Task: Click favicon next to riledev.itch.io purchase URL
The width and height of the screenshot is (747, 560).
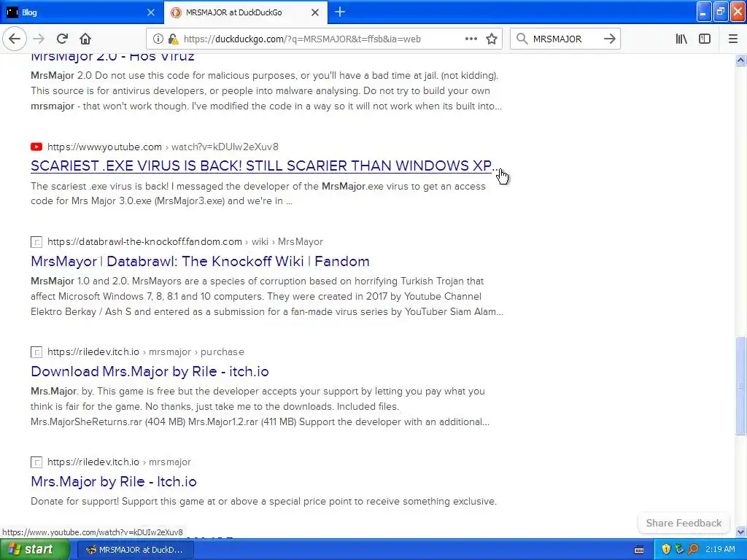Action: pyautogui.click(x=36, y=352)
